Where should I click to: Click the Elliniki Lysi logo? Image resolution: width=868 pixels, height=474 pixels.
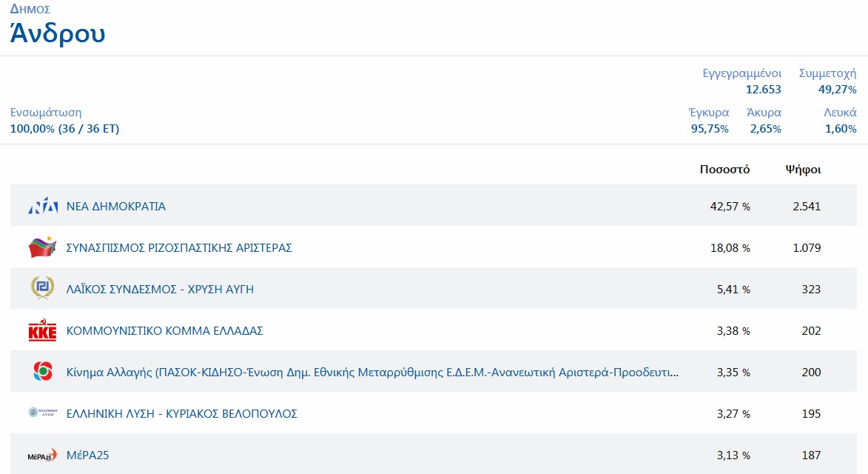42,413
